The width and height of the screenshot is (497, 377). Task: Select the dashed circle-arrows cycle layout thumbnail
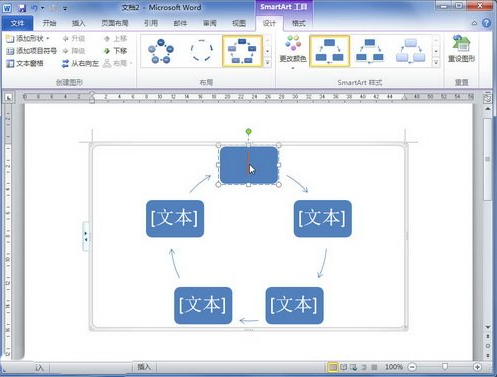(202, 51)
